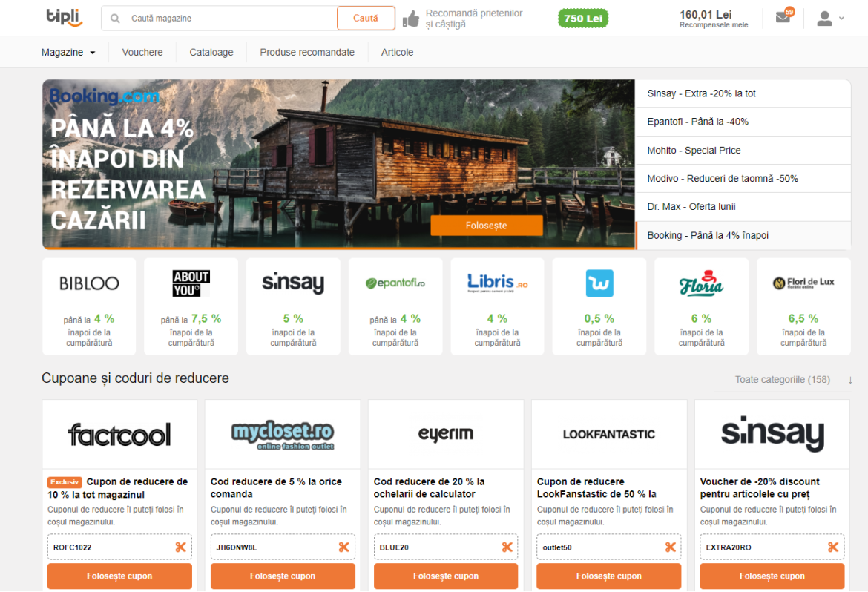Screen dimensions: 868x592
Task: Copy the outlet50 coupon scissors icon
Action: [x=671, y=547]
